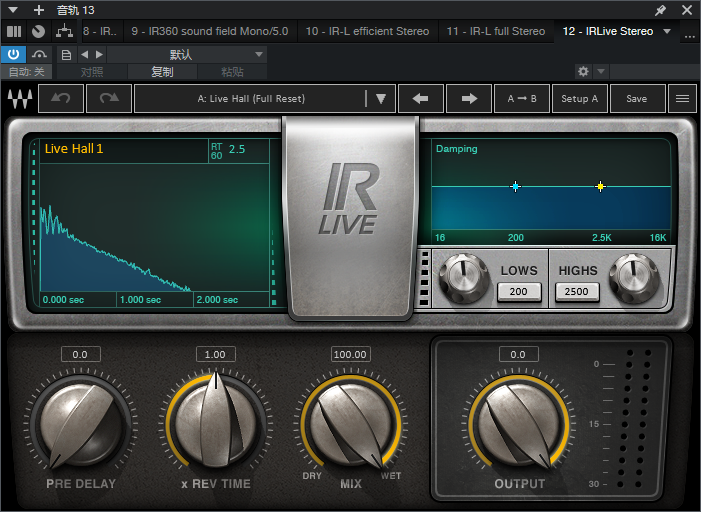The height and width of the screenshot is (512, 701).
Task: Click the IR LIVE metal capture plate
Action: point(352,217)
